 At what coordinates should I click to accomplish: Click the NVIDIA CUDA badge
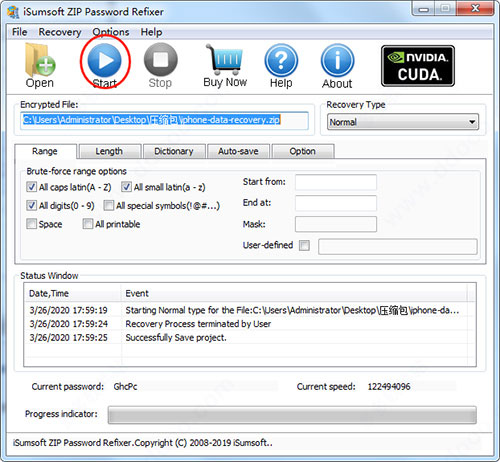tap(418, 66)
